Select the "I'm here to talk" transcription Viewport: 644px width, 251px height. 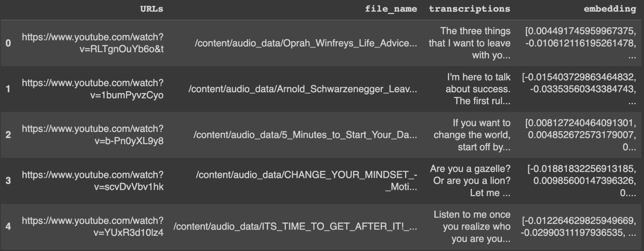[478, 89]
